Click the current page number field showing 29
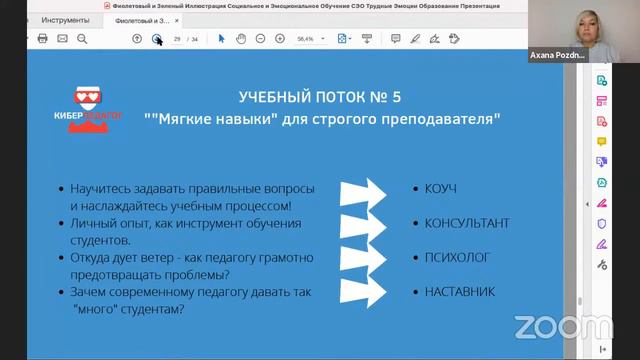640x360 pixels. click(177, 39)
